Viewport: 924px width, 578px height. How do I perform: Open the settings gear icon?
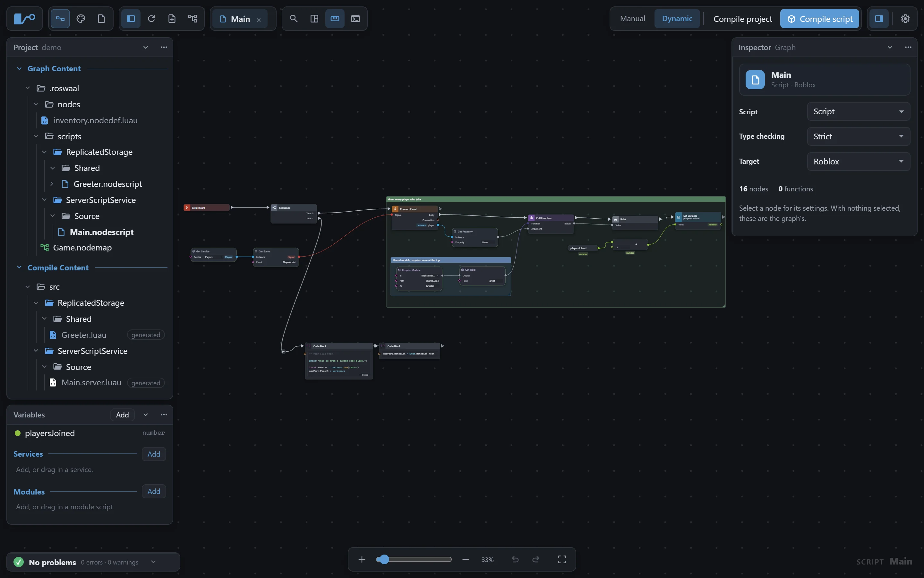[x=905, y=18]
